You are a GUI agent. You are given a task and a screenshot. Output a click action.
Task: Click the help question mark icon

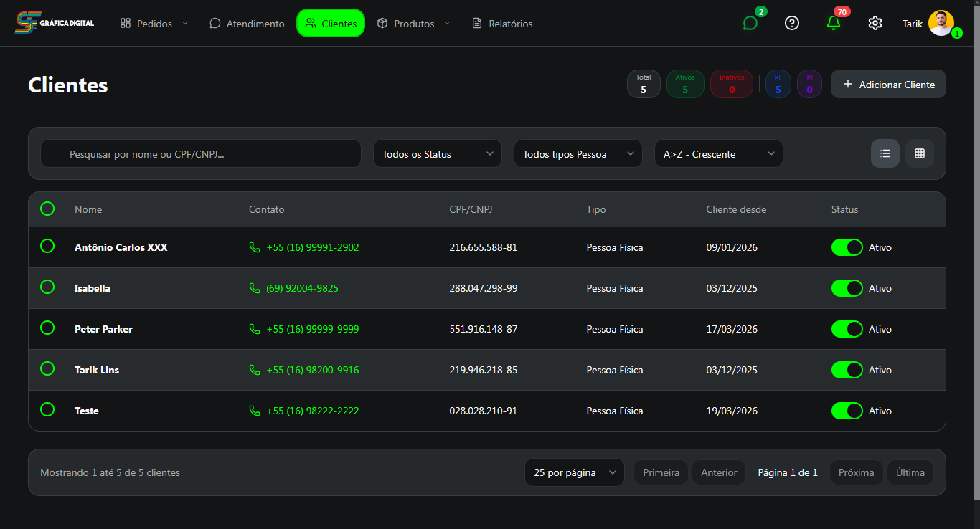pyautogui.click(x=792, y=23)
